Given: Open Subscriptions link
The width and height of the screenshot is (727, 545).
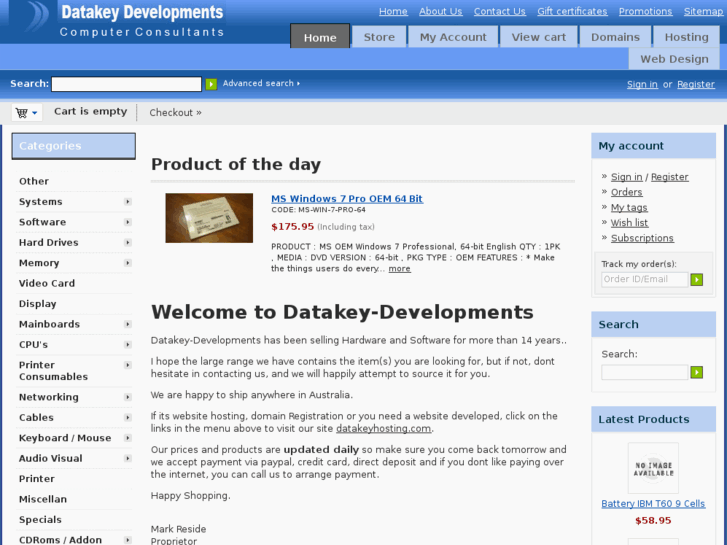Looking at the screenshot, I should coord(642,238).
